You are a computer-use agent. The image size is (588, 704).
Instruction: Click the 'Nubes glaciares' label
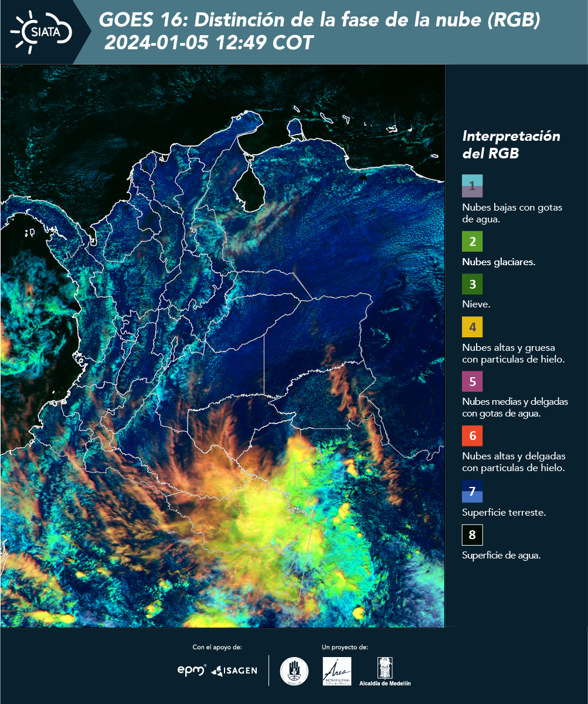pos(498,262)
